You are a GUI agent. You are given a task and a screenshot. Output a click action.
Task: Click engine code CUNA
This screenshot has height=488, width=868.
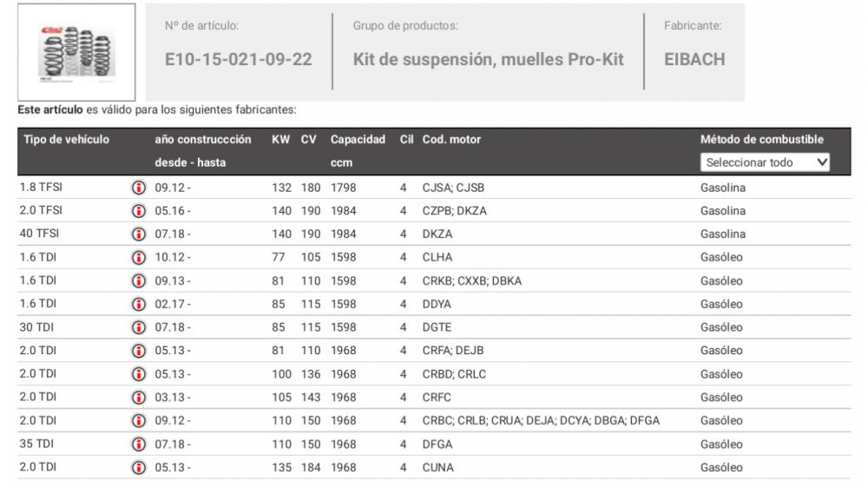click(x=437, y=467)
